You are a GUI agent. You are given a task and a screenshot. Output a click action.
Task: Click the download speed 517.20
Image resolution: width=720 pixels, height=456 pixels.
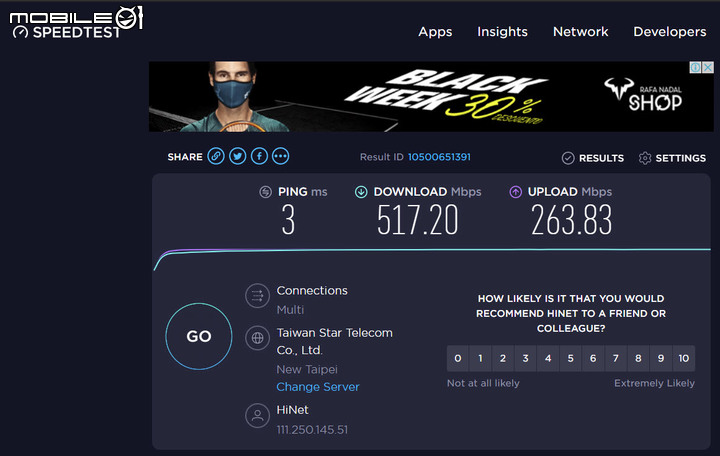(x=417, y=220)
